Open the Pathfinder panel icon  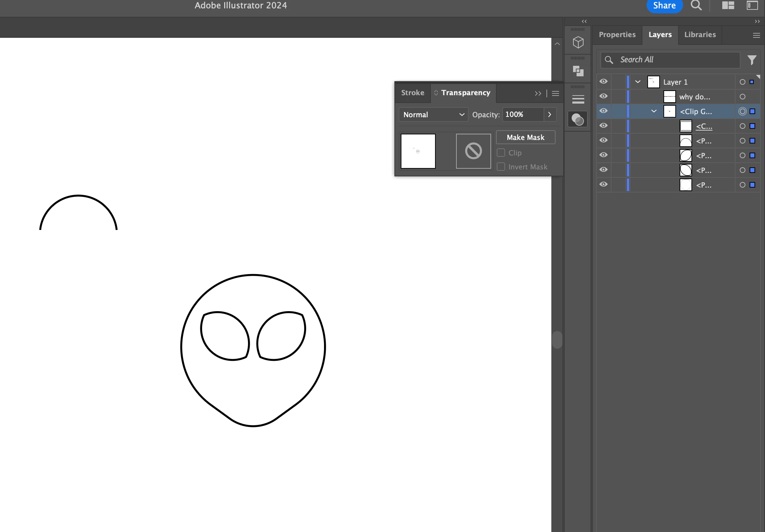(x=578, y=71)
